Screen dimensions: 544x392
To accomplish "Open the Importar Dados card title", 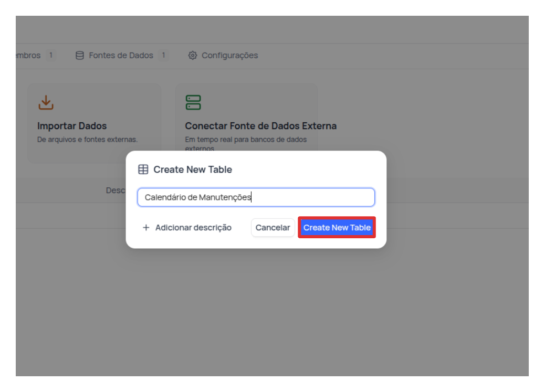I will 72,126.
